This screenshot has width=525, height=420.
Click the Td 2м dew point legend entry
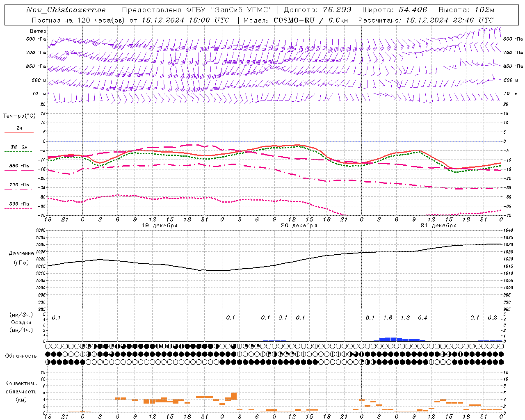(19, 147)
